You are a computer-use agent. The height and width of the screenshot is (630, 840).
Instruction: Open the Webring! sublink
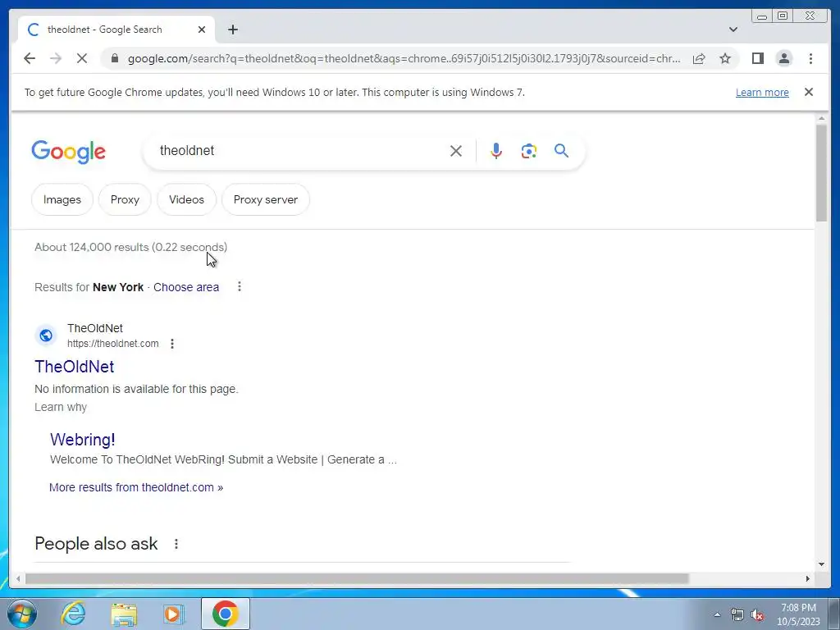click(83, 440)
